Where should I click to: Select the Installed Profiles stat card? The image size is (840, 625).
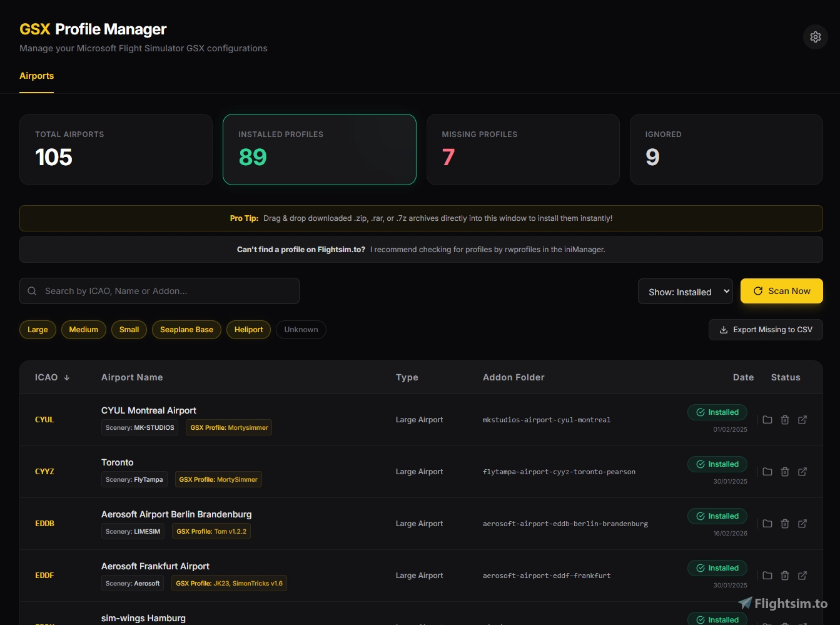click(319, 150)
